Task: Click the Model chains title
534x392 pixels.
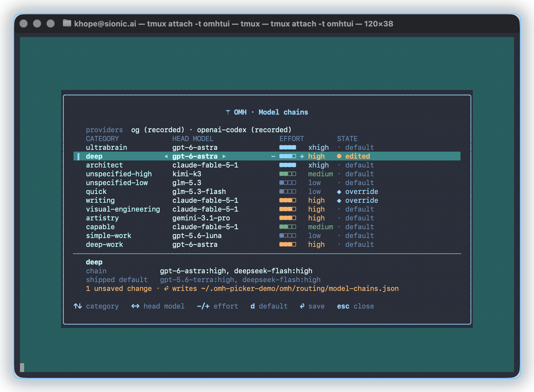Action: pos(283,112)
